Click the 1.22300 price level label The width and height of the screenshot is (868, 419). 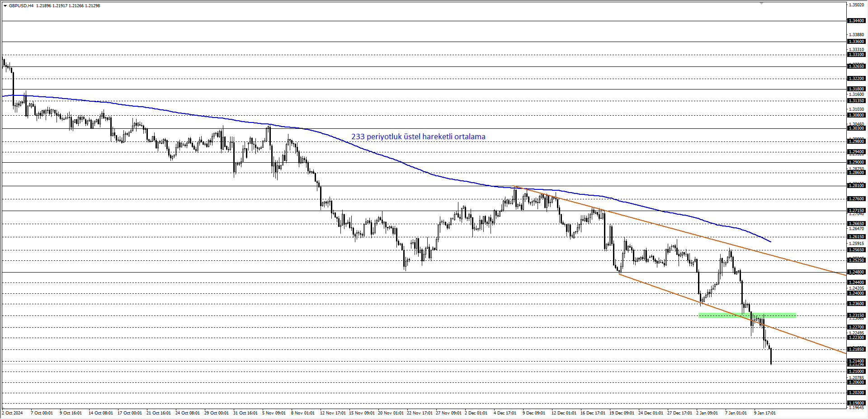(856, 338)
